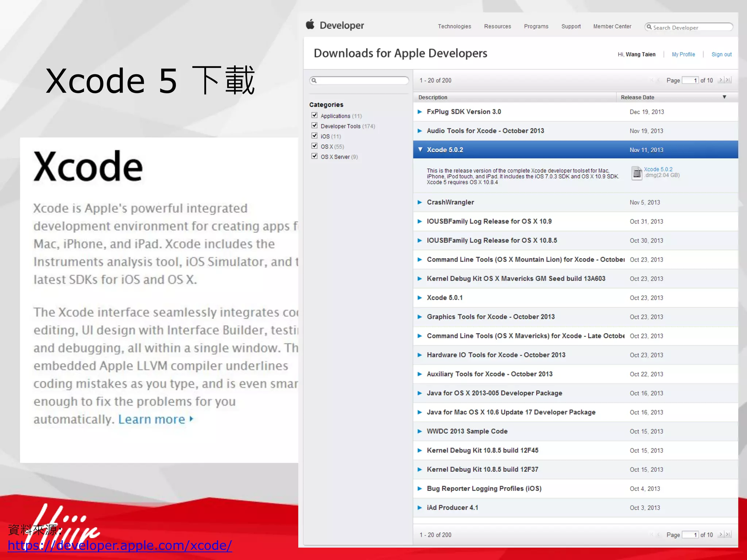Uncheck the Developer Tools category checkbox

(x=314, y=125)
